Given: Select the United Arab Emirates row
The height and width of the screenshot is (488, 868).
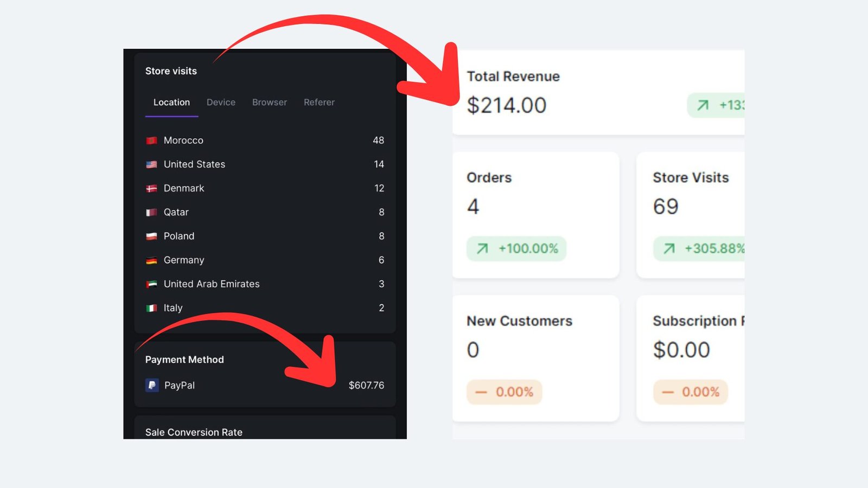Looking at the screenshot, I should coord(265,284).
